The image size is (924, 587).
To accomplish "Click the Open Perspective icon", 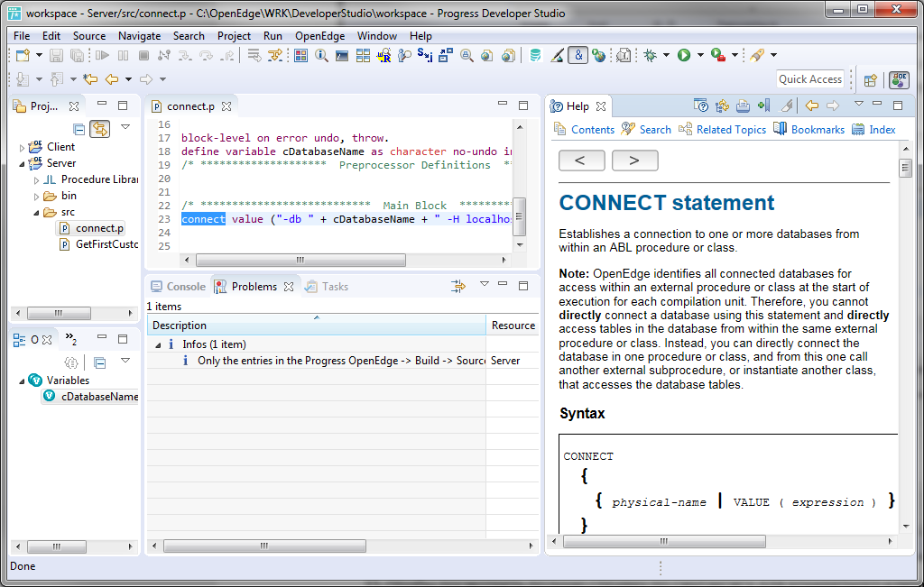I will point(871,79).
